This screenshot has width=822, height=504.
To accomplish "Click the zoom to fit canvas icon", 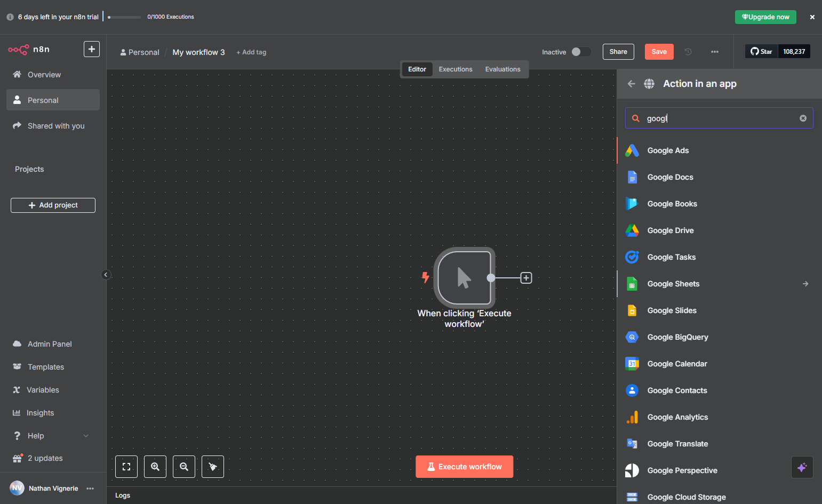I will [126, 467].
